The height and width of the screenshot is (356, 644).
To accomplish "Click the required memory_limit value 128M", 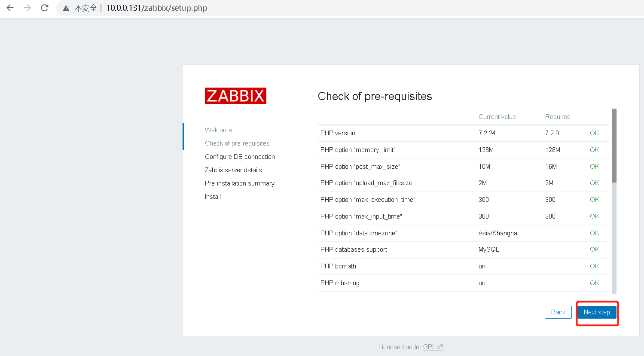I will tap(553, 150).
